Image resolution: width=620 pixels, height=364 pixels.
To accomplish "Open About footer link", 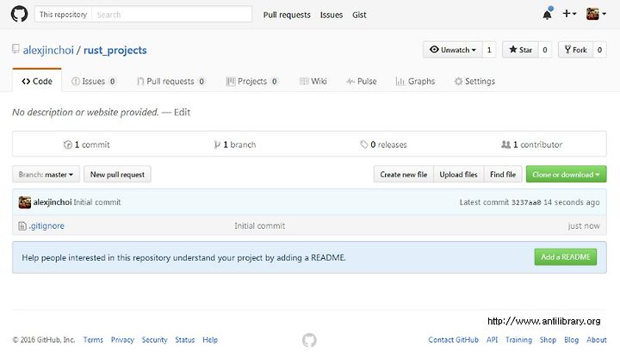I will 596,340.
